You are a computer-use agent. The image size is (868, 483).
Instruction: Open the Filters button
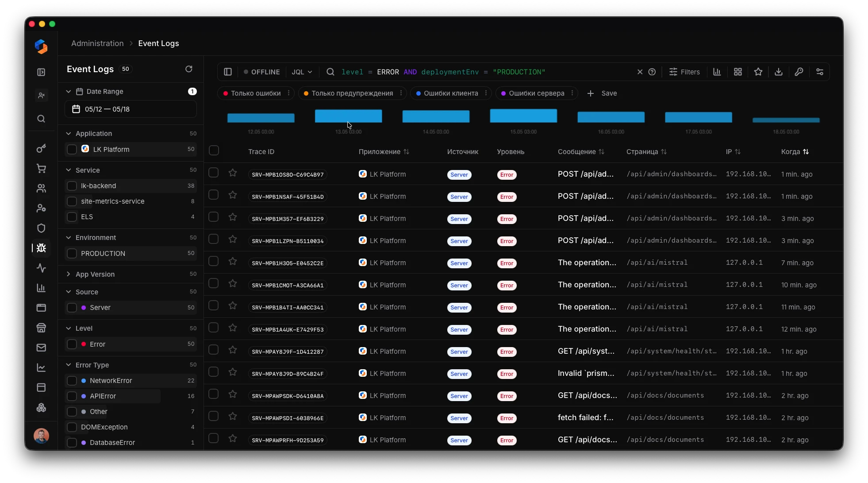click(x=684, y=72)
